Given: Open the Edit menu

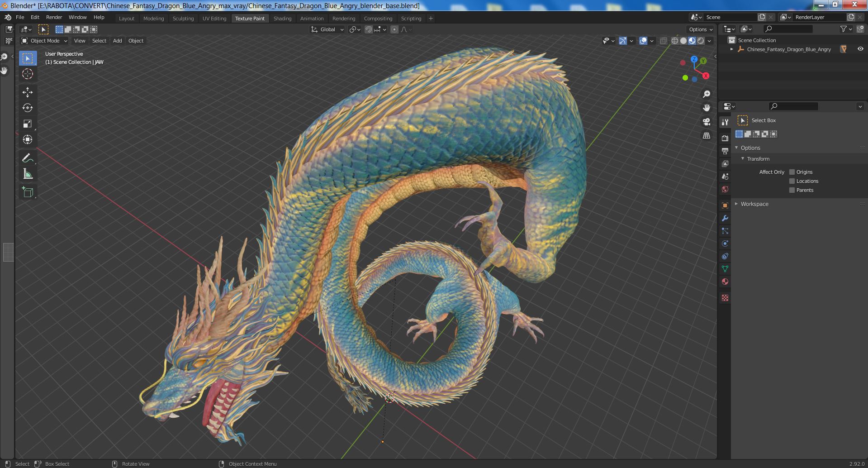Looking at the screenshot, I should 35,17.
